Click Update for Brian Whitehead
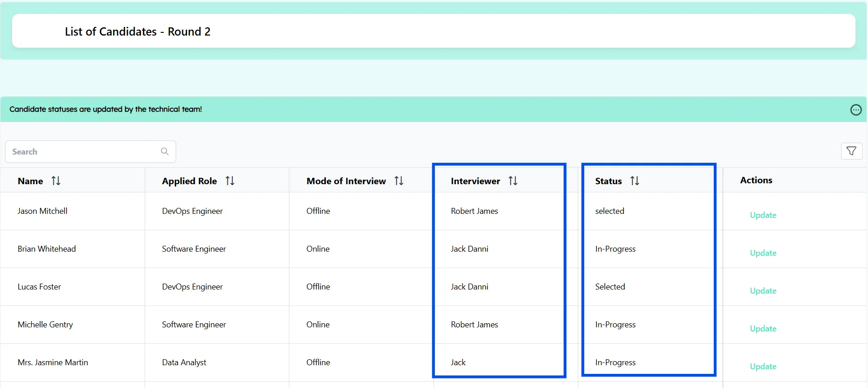The image size is (868, 388). tap(763, 253)
